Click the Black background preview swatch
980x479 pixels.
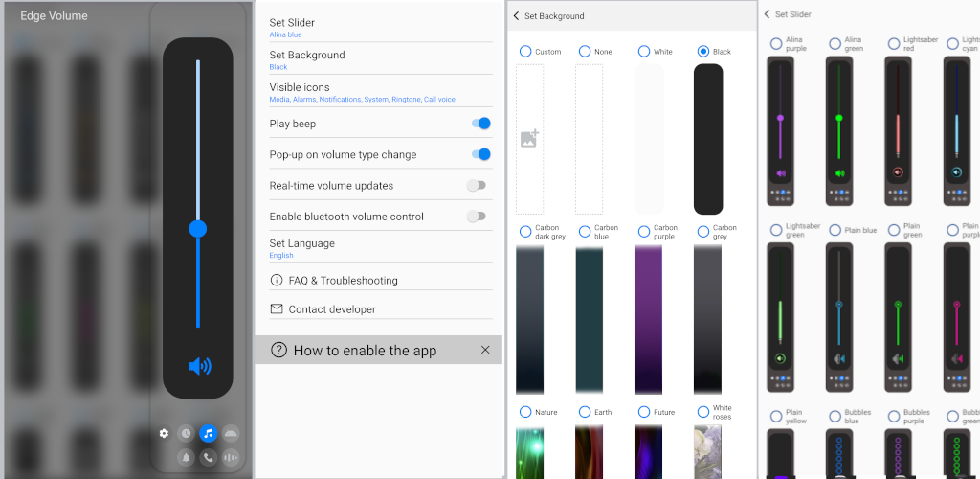point(708,139)
